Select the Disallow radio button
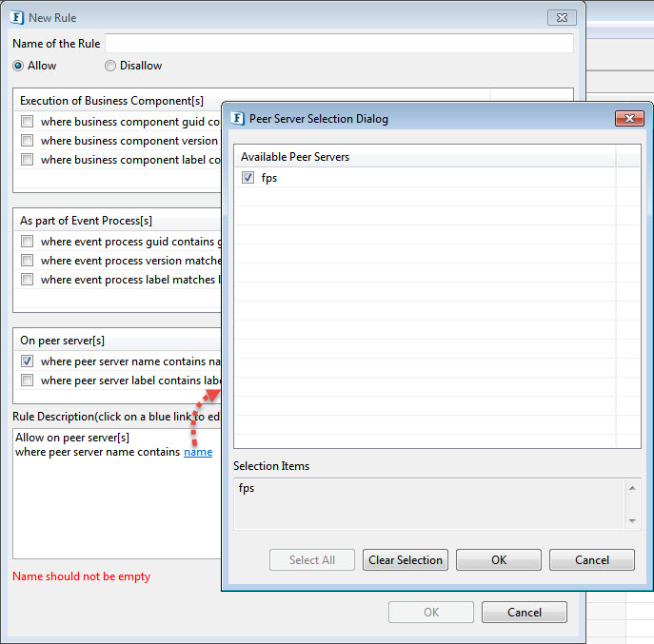 (x=110, y=66)
